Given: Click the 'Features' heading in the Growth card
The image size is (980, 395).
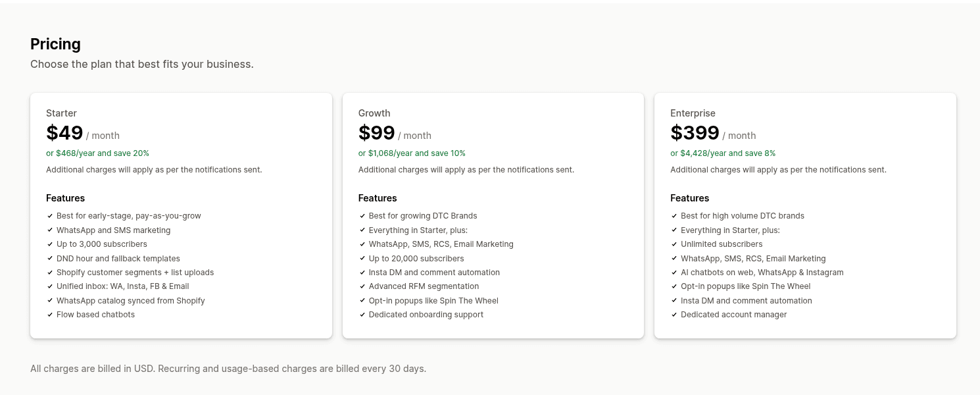Looking at the screenshot, I should pos(378,198).
